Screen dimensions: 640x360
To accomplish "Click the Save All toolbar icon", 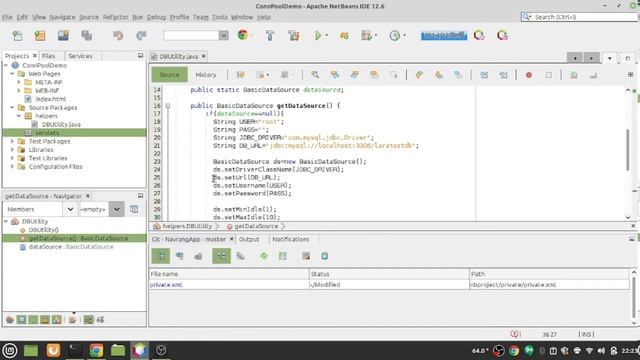I will tap(87, 36).
